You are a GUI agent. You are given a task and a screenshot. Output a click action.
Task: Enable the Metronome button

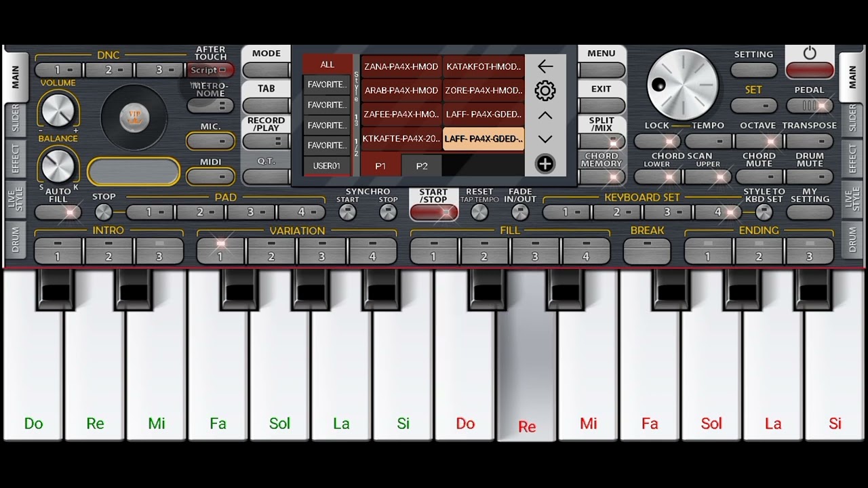pyautogui.click(x=211, y=106)
